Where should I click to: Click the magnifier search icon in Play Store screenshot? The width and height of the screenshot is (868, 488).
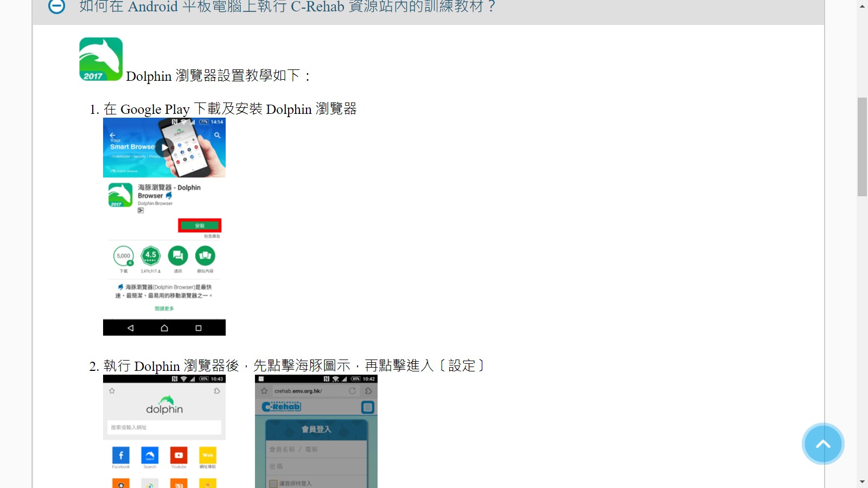tap(217, 136)
